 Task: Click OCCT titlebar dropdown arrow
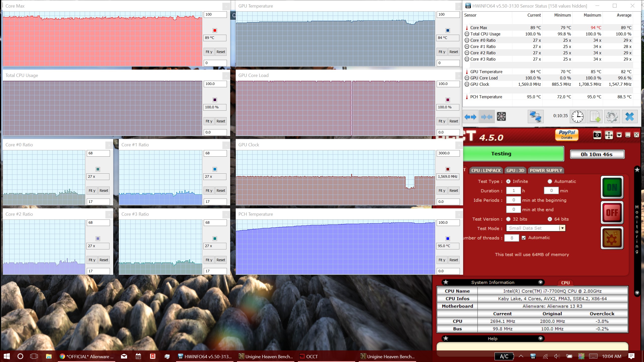click(x=619, y=135)
